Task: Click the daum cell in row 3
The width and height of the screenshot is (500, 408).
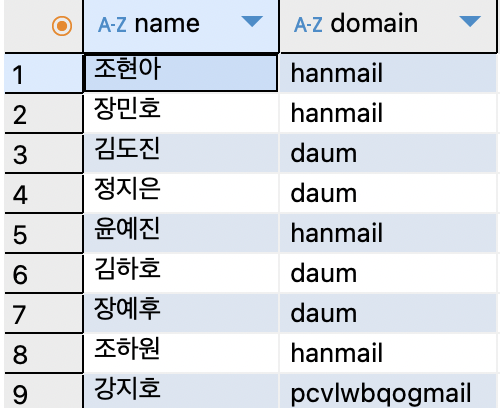Action: coord(388,153)
